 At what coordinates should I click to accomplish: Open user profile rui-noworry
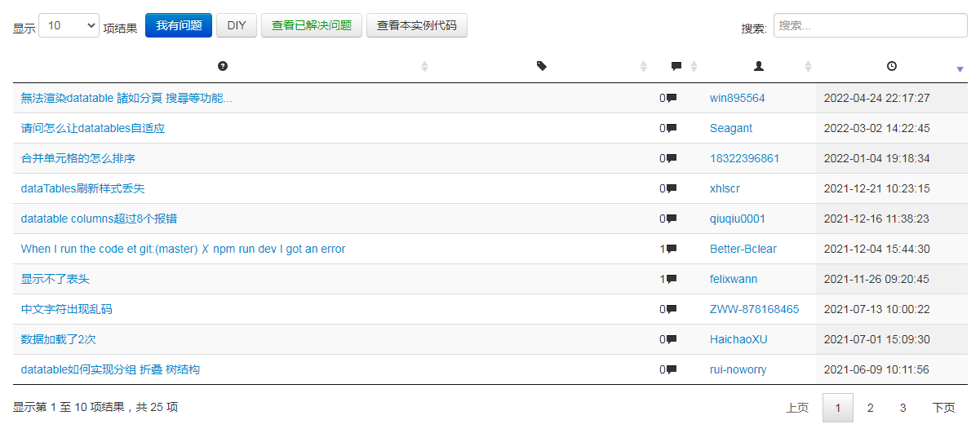738,369
